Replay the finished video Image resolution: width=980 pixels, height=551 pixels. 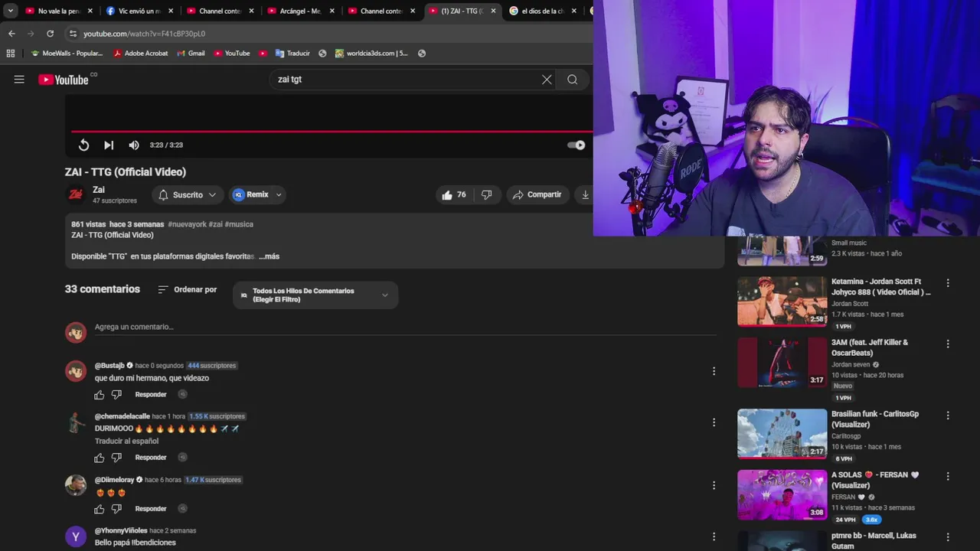(83, 145)
